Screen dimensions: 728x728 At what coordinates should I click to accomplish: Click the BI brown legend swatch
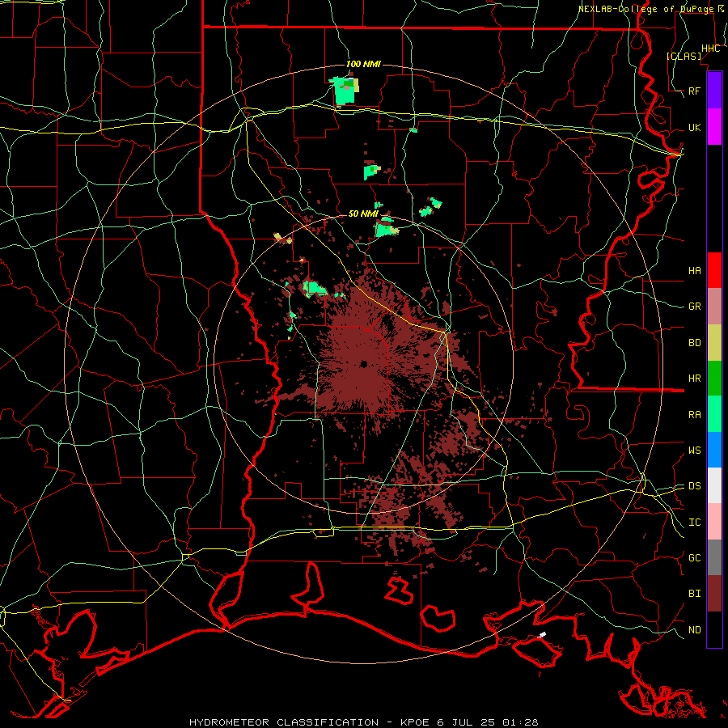714,594
